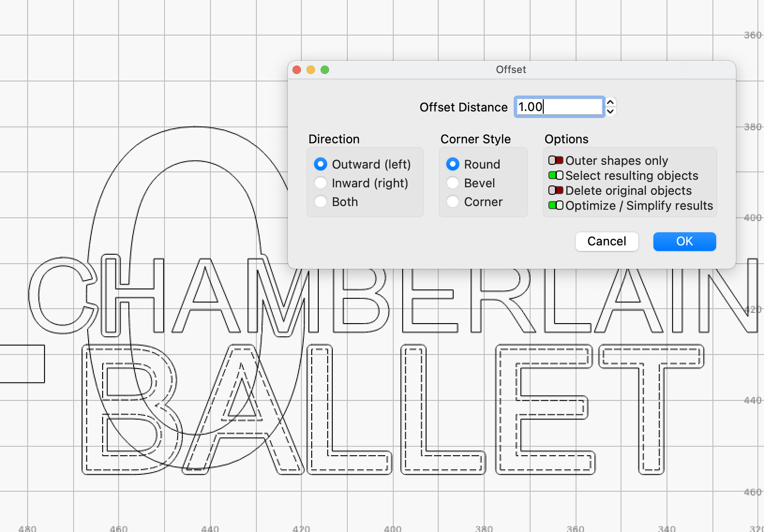Minimize the Offset dialog with yellow button
Viewport: 764px width, 532px height.
[x=311, y=70]
